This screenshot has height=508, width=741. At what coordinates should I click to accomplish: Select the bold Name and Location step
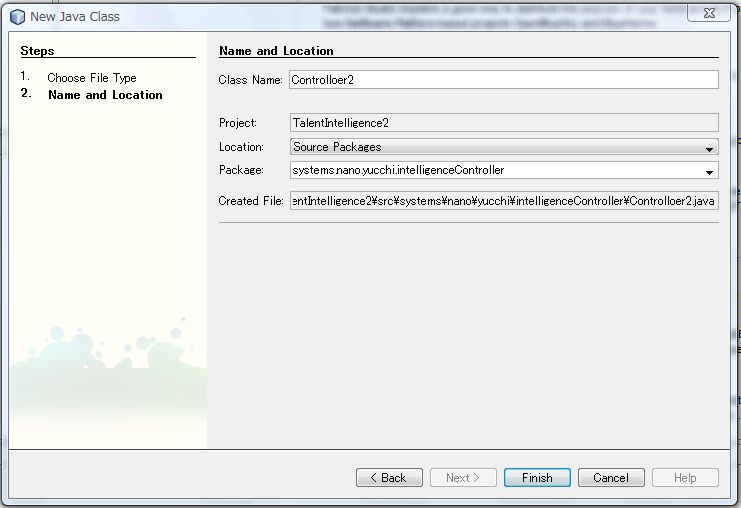tap(105, 95)
